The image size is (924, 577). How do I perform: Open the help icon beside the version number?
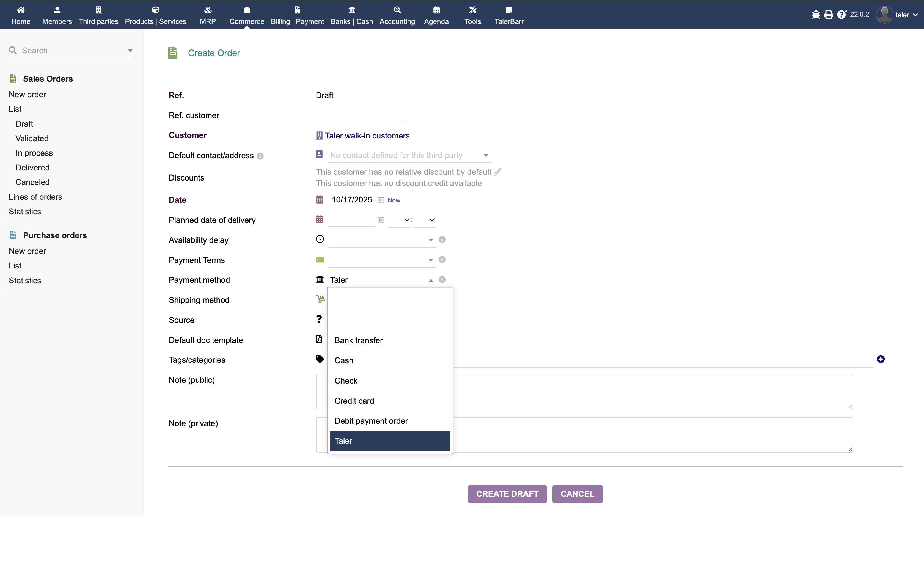pos(842,15)
